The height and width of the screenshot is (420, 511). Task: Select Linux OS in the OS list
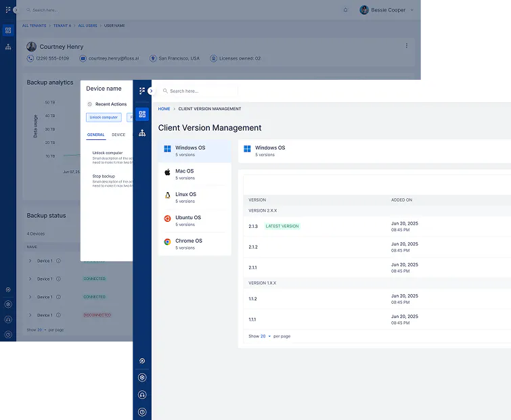[x=194, y=197]
